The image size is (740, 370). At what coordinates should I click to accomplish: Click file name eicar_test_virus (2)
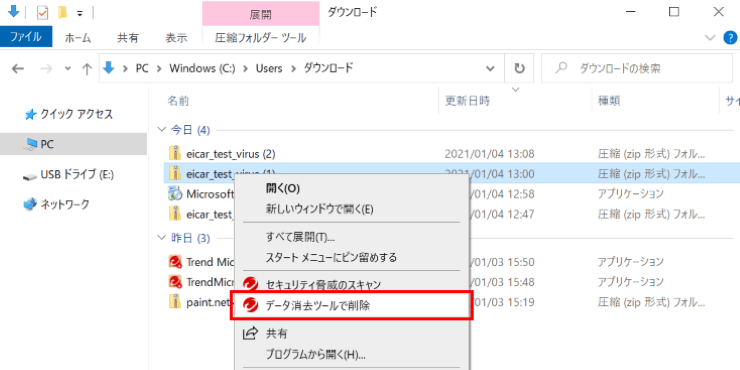[230, 154]
